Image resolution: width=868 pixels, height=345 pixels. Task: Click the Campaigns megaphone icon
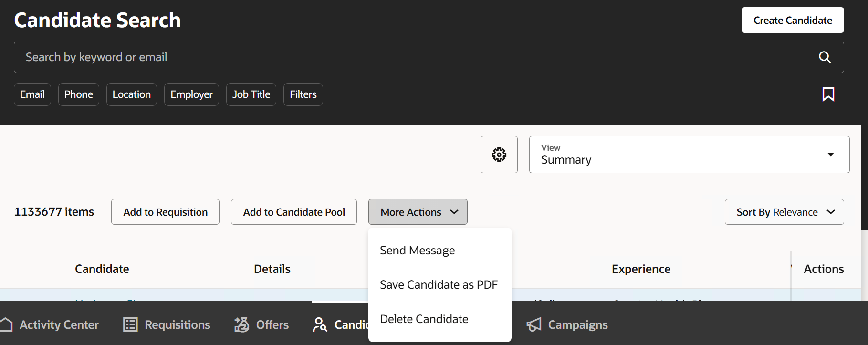coord(534,324)
